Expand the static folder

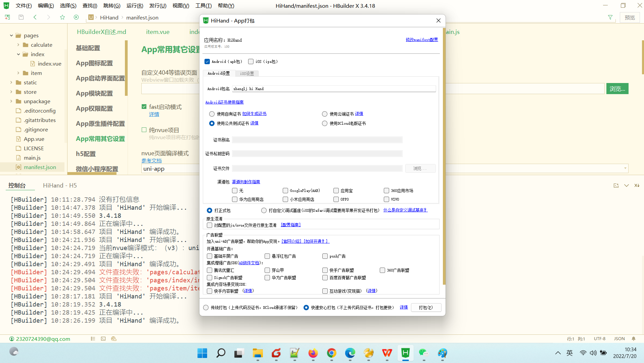[11, 82]
